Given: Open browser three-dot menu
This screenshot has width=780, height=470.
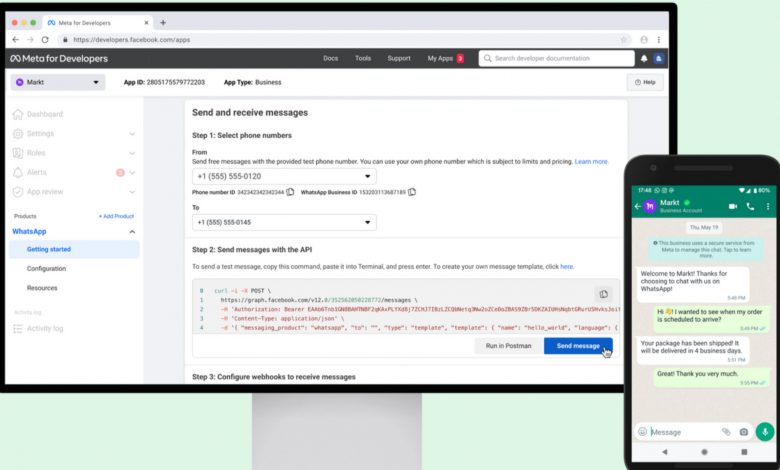Looking at the screenshot, I should (x=659, y=40).
